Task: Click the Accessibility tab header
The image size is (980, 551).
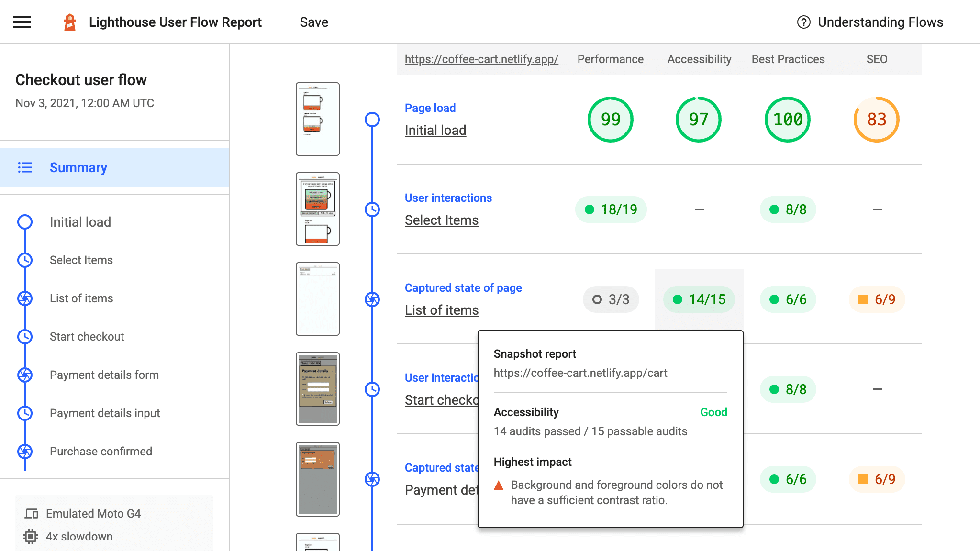Action: (x=699, y=59)
